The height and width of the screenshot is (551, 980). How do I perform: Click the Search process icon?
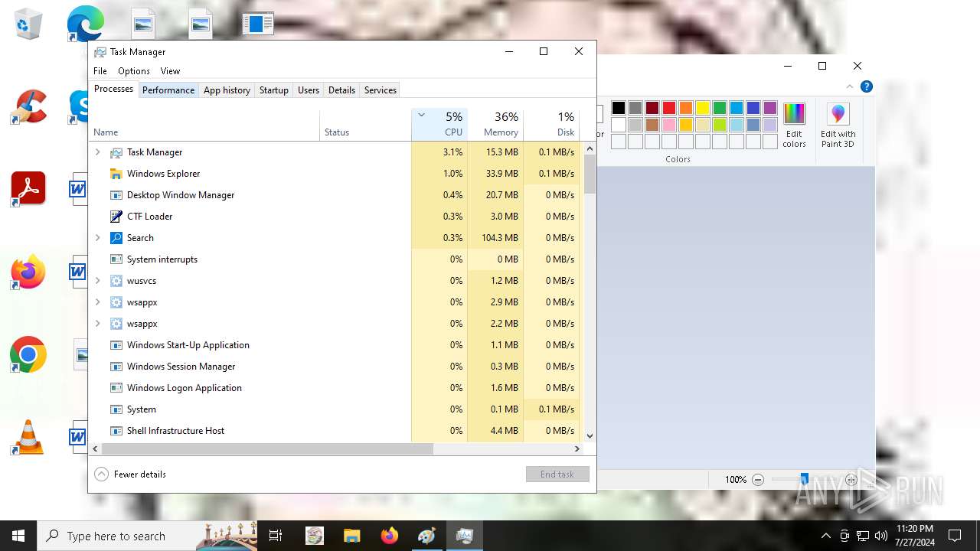[116, 238]
